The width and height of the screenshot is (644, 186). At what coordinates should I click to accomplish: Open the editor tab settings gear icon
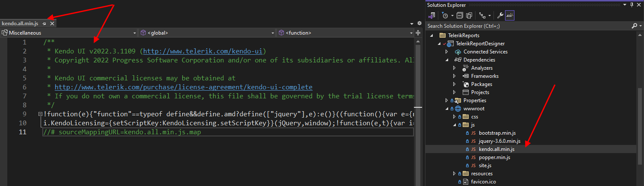coord(419,23)
